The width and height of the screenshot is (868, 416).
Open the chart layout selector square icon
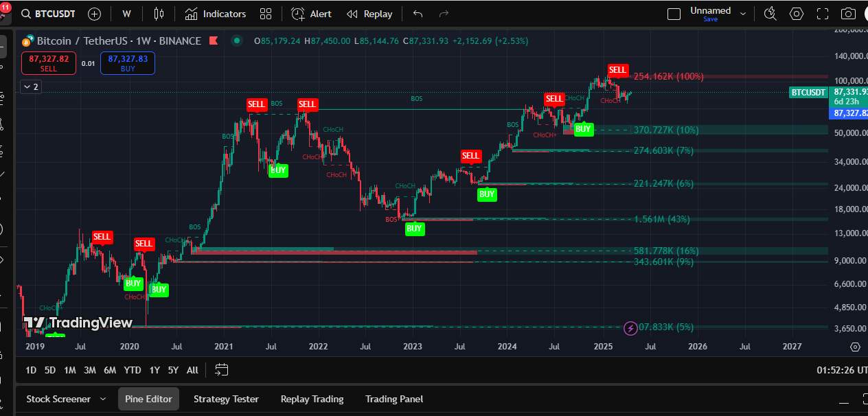point(674,14)
